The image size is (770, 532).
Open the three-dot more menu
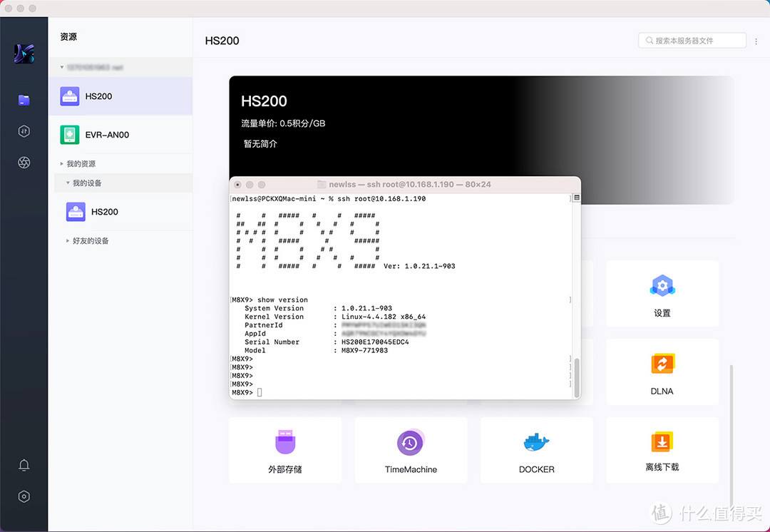point(756,41)
